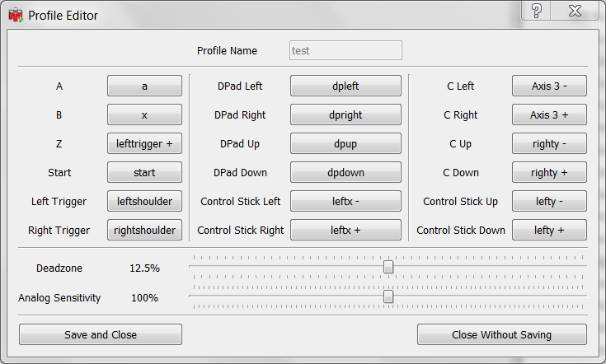Change Left Trigger binding 'leftshoulder'
Image resolution: width=606 pixels, height=364 pixels.
pyautogui.click(x=144, y=201)
